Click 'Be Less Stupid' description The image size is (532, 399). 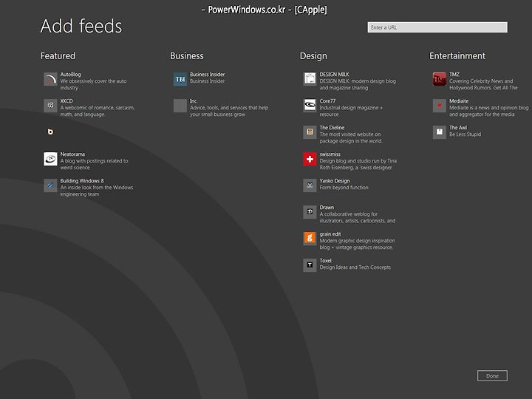pos(465,134)
